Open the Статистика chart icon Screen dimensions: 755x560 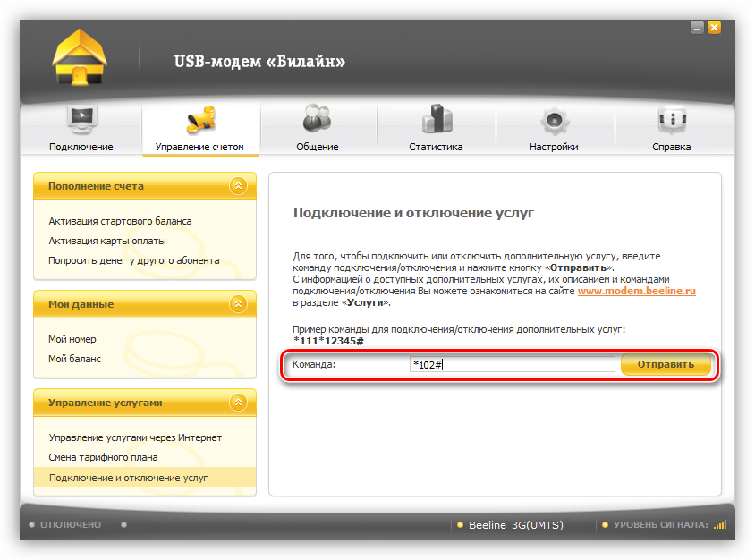tap(436, 120)
